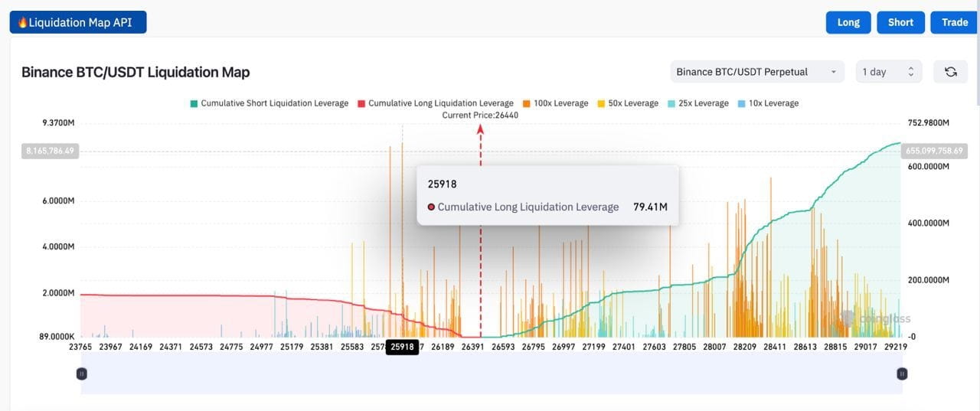
Task: Click the right range slider handle
Action: point(902,373)
